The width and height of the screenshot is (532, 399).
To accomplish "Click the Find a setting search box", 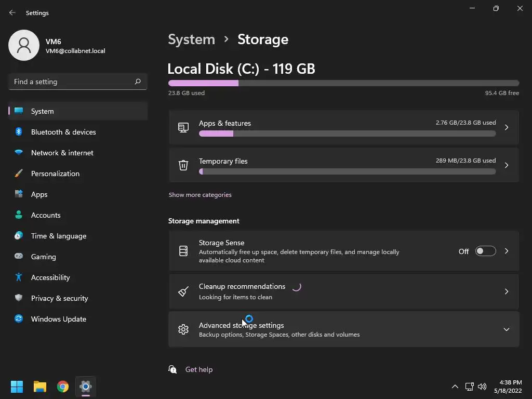I will pyautogui.click(x=73, y=82).
